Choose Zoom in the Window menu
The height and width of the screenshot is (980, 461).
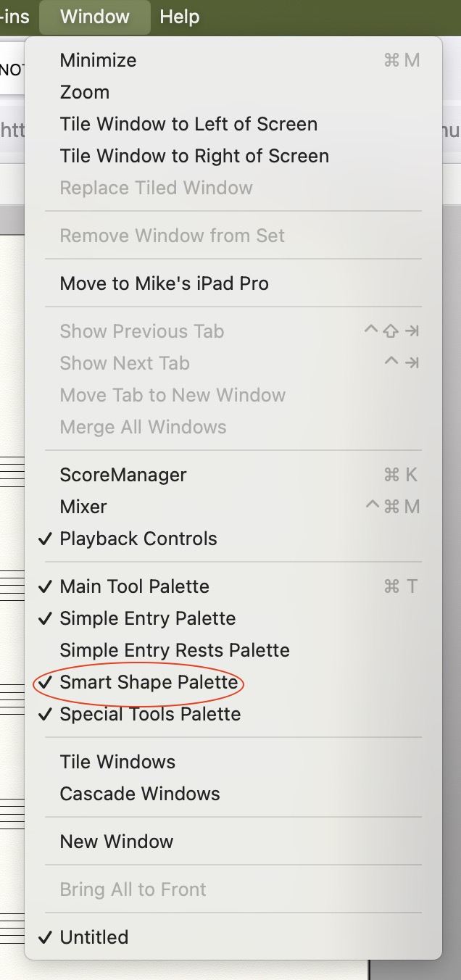coord(85,92)
